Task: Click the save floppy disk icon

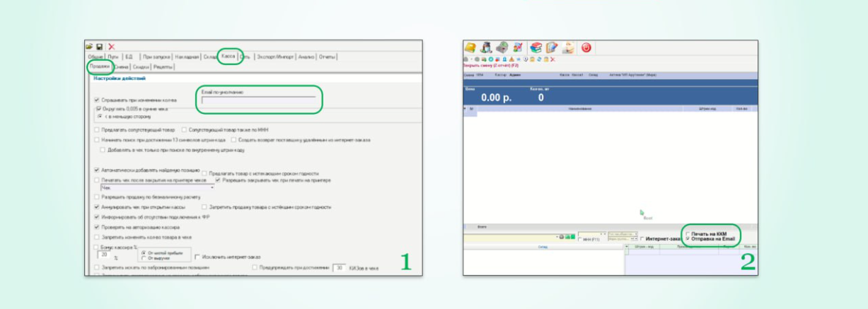Action: tap(100, 46)
